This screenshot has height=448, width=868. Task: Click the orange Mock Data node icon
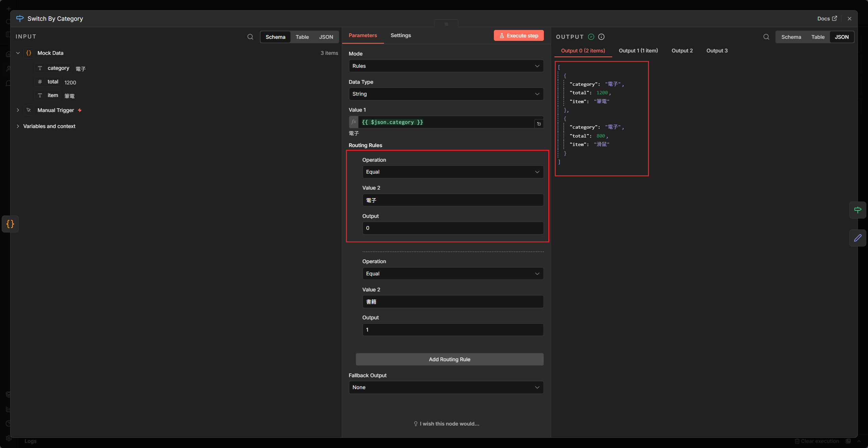10,224
